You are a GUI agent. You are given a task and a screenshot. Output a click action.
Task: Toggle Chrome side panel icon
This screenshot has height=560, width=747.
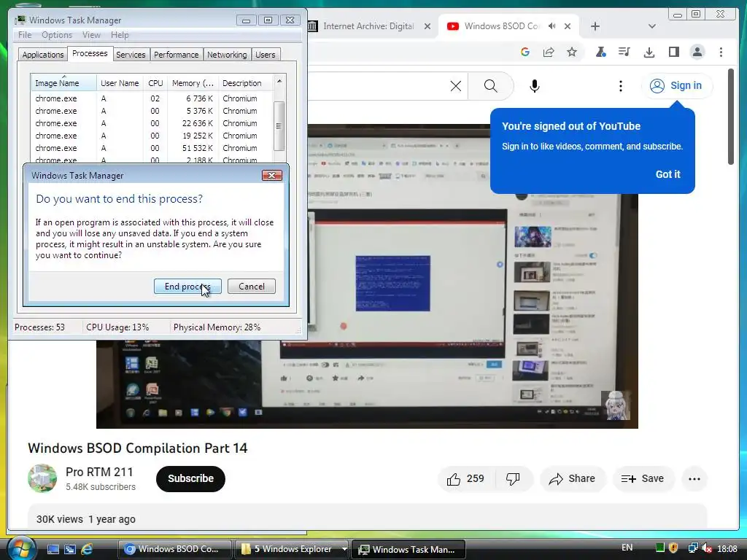click(x=673, y=52)
